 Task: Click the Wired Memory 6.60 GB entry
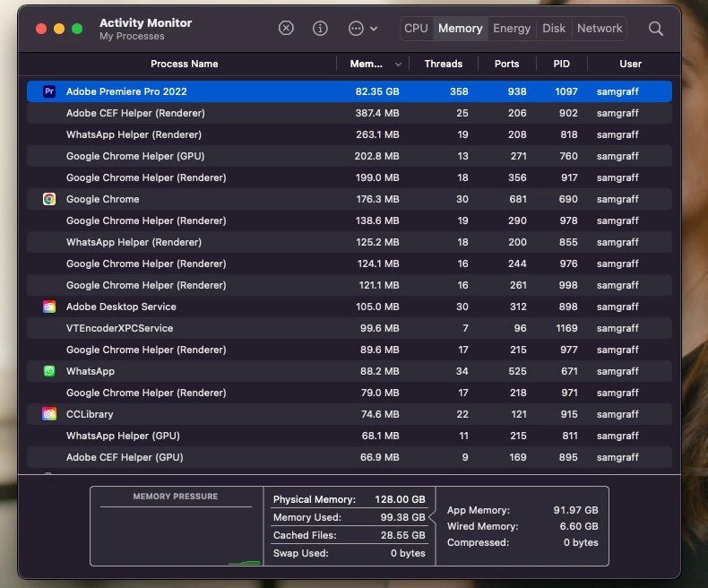(522, 526)
